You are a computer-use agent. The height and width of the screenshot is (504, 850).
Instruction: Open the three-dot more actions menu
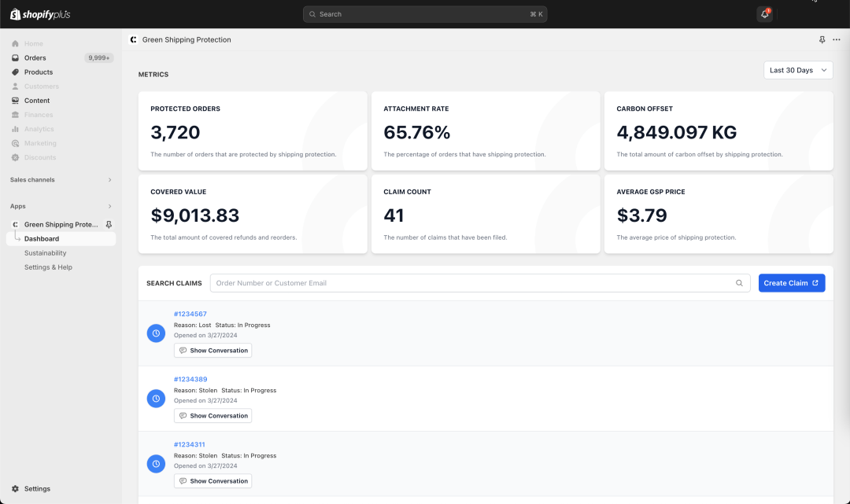(x=837, y=39)
